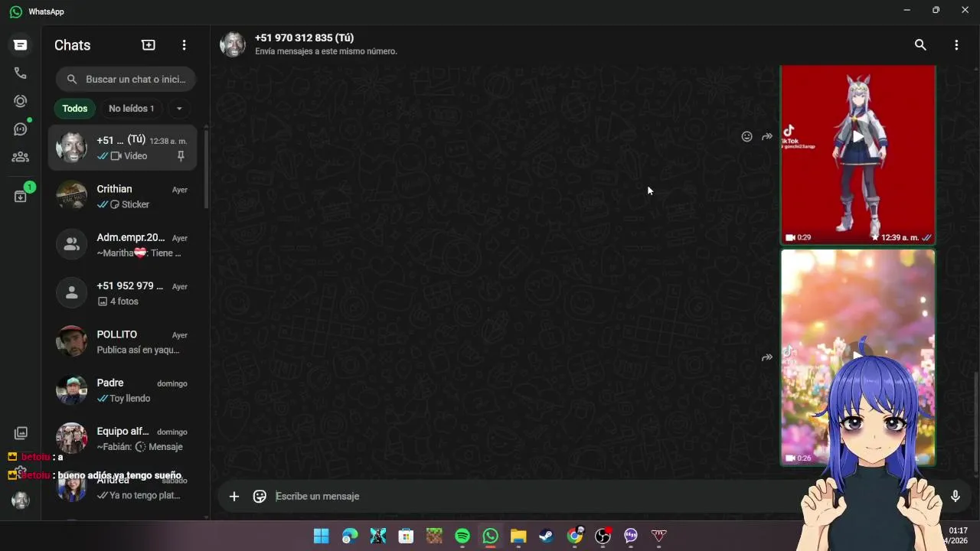980x551 pixels.
Task: Open the Calls section in sidebar
Action: tap(21, 73)
